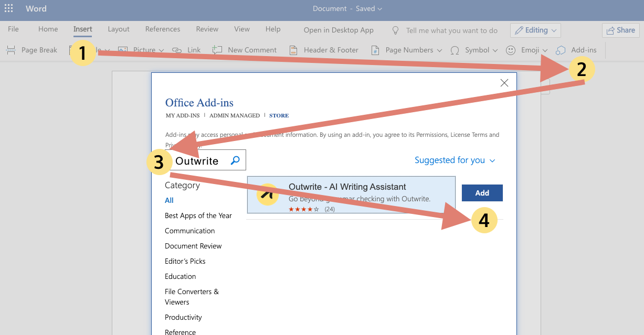
Task: Click the Open in Desktop App link
Action: point(338,30)
